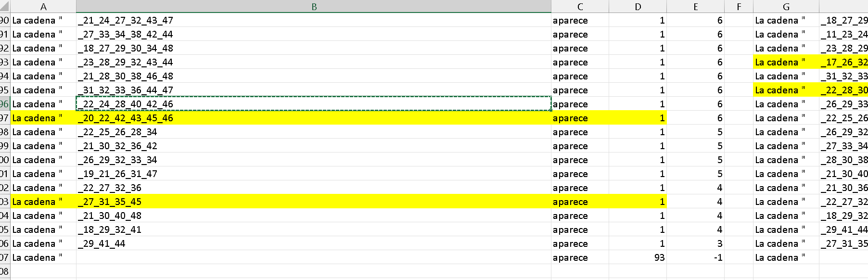Select cell with _23_28_29_32_43_44
The image size is (868, 280).
[x=314, y=62]
